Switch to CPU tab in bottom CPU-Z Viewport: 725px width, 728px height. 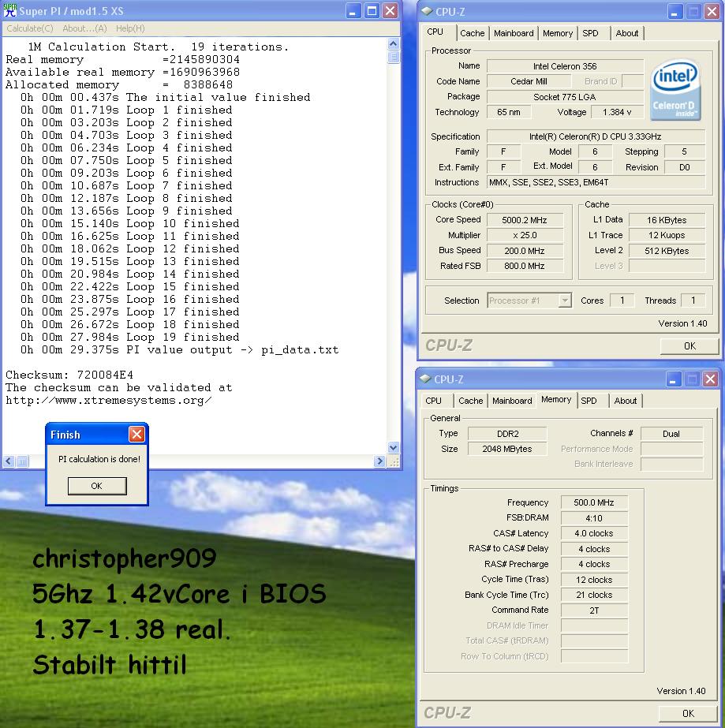coord(433,400)
